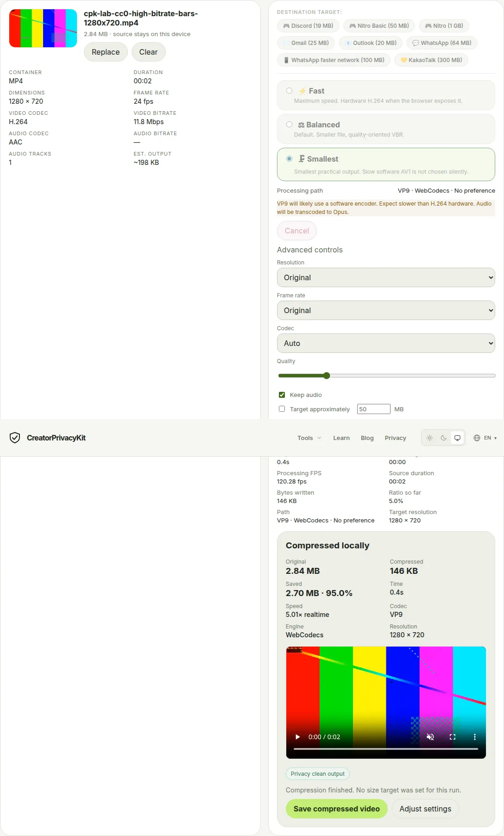Click the 'Advanced controls' heading
This screenshot has width=504, height=836.
coord(310,250)
